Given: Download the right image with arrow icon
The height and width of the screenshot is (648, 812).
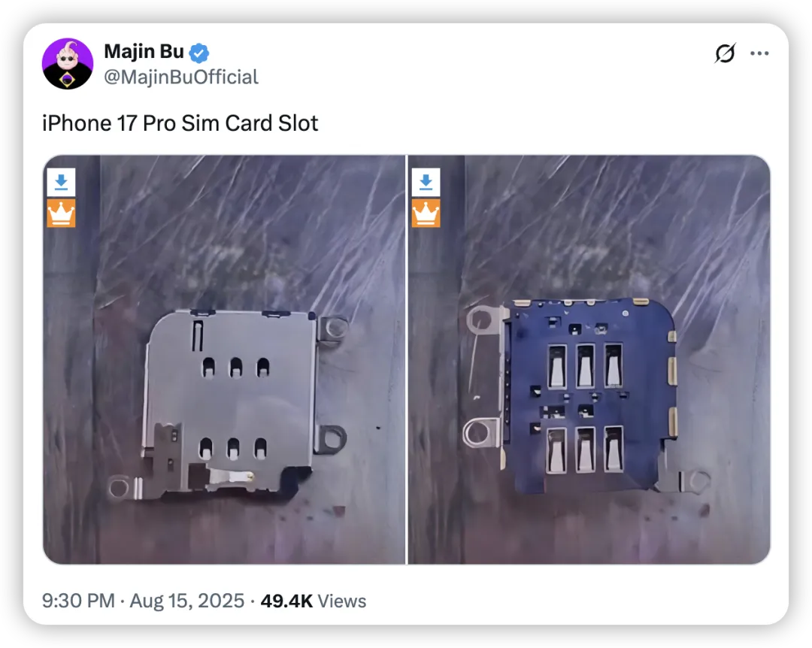Looking at the screenshot, I should [426, 183].
